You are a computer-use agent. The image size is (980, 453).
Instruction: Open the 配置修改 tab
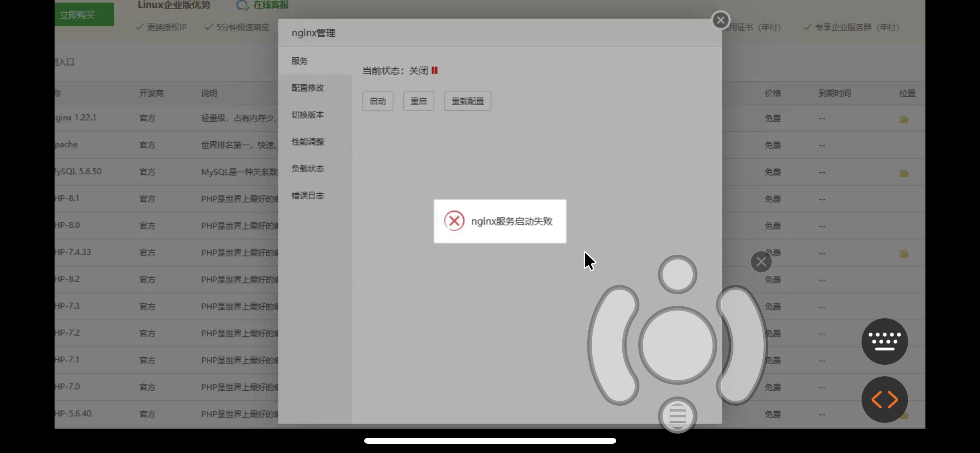click(x=315, y=88)
